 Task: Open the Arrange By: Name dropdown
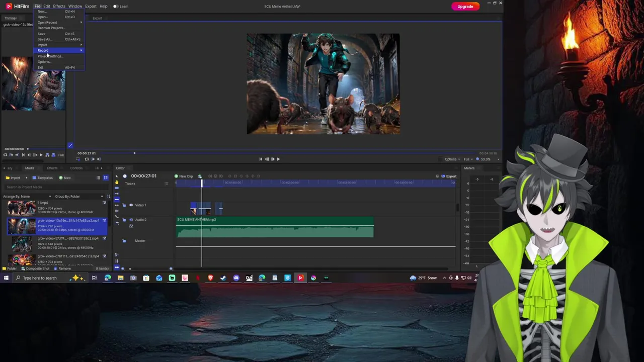click(x=27, y=197)
